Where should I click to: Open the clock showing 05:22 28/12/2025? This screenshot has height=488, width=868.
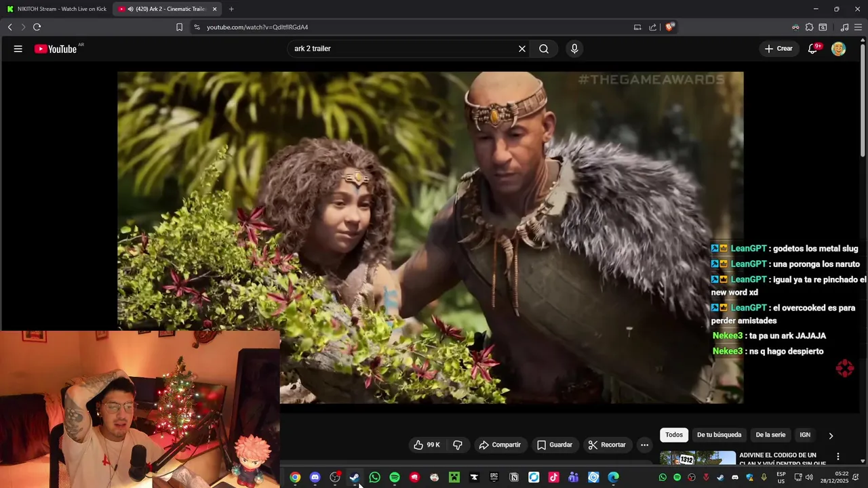[835, 477]
